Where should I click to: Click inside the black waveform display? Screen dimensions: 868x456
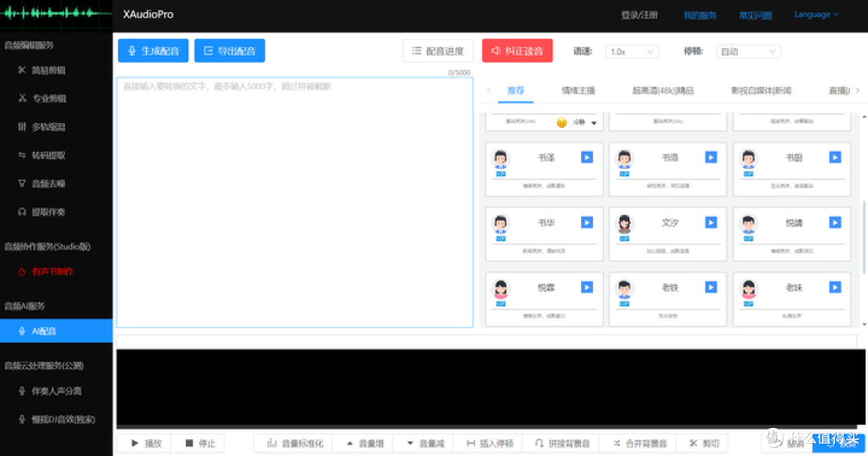pyautogui.click(x=490, y=388)
